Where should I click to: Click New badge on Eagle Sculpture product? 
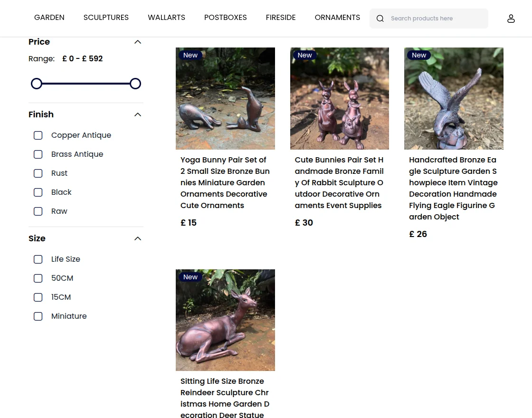click(x=418, y=55)
